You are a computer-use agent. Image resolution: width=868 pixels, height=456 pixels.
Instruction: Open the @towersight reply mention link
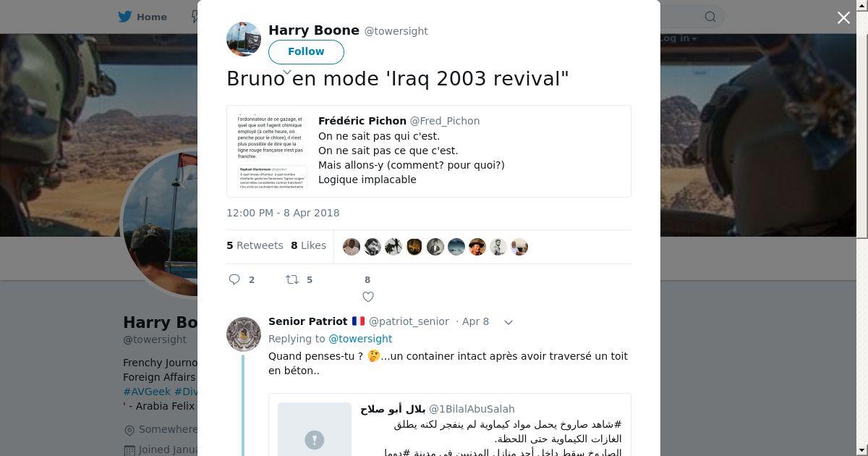360,339
